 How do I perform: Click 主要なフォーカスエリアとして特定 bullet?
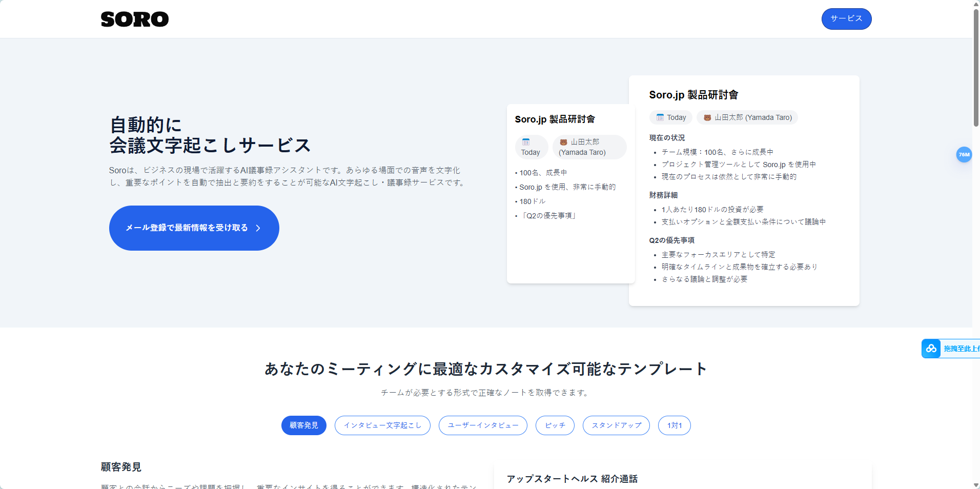pyautogui.click(x=718, y=255)
